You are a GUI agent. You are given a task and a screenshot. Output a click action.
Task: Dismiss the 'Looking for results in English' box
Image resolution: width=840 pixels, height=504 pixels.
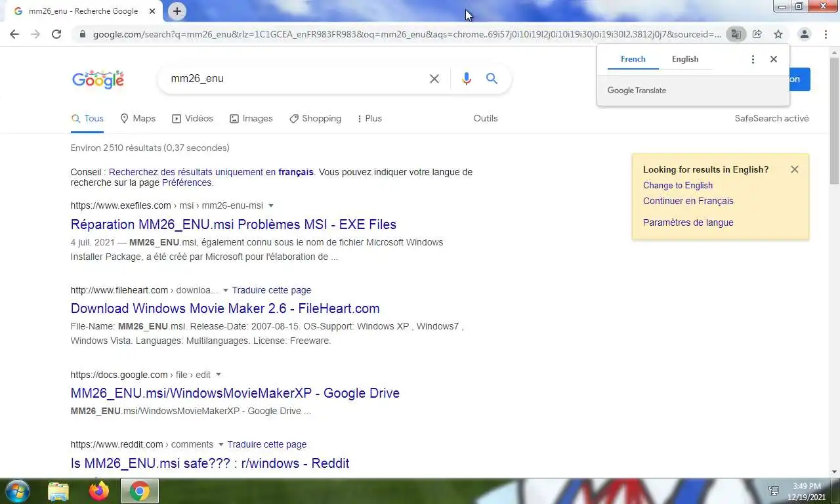(x=795, y=169)
